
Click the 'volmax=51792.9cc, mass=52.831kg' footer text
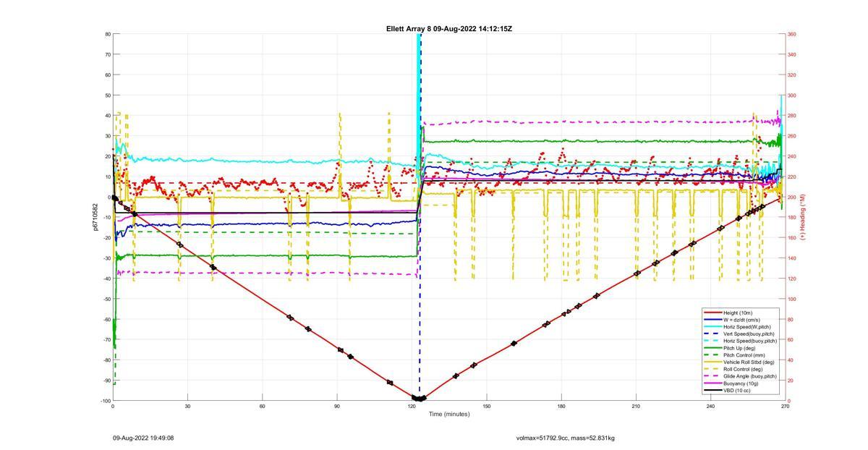tap(566, 438)
